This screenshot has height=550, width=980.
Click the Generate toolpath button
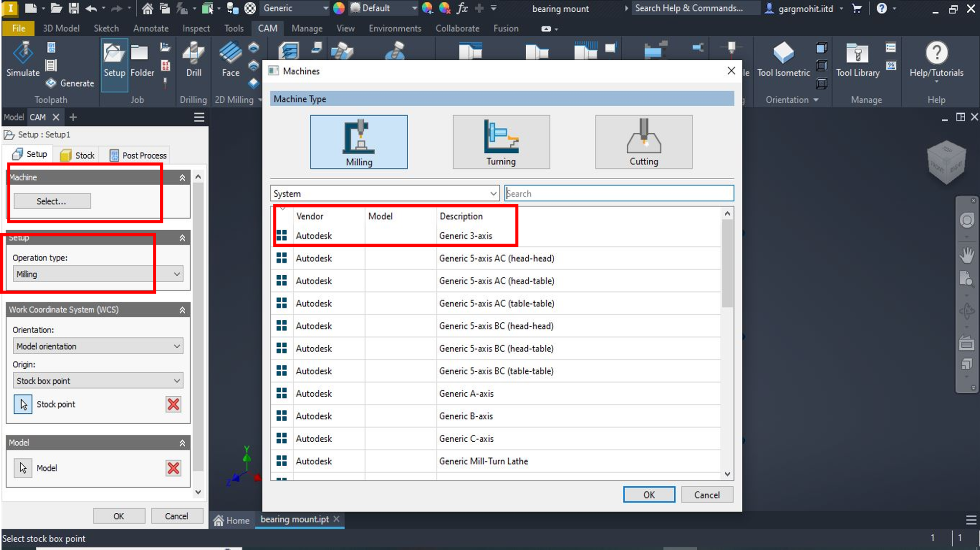click(x=70, y=83)
